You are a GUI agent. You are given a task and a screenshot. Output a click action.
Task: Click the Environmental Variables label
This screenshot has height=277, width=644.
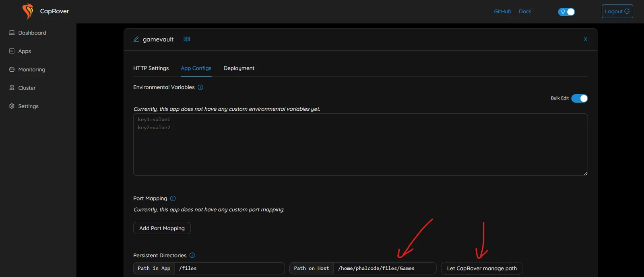pyautogui.click(x=164, y=87)
